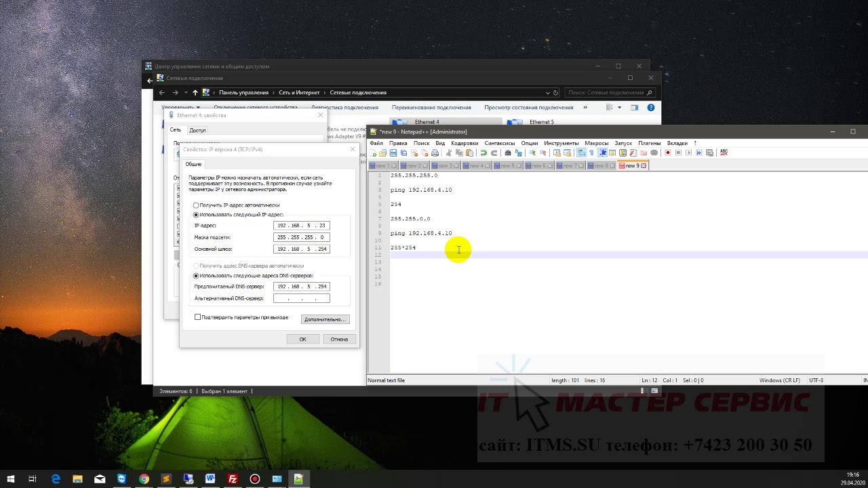Viewport: 868px width, 488px height.
Task: Click the Windows Start button
Action: click(11, 479)
